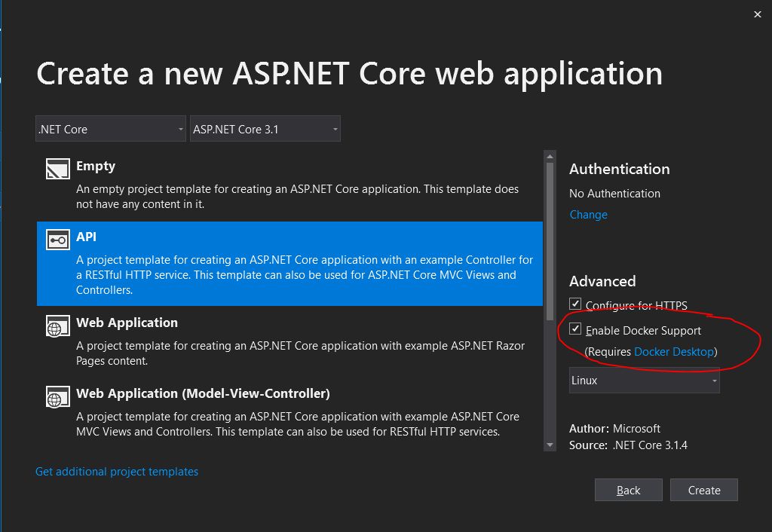Select the Web Application template description

(300, 353)
